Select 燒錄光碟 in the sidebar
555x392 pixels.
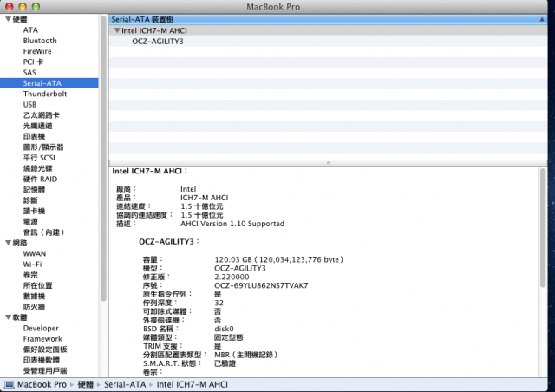(x=38, y=168)
